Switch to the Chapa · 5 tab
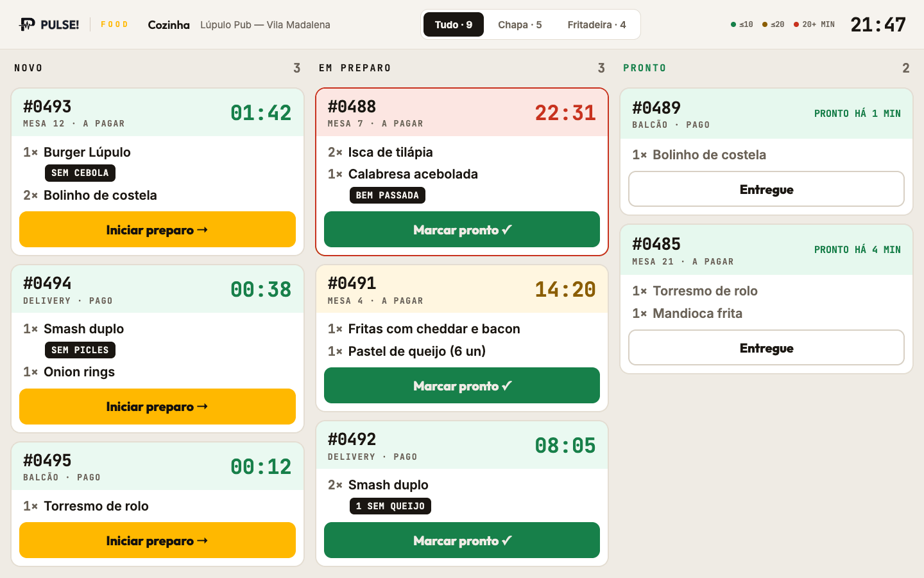 (520, 24)
